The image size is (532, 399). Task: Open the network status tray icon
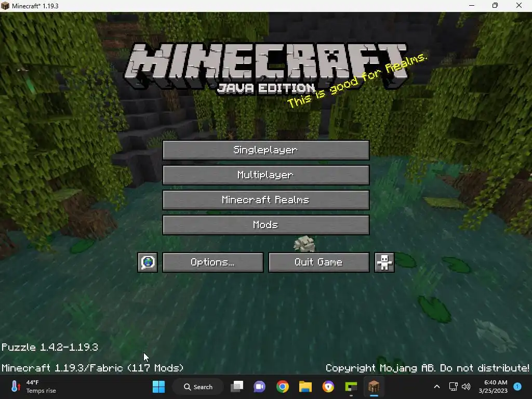(453, 387)
